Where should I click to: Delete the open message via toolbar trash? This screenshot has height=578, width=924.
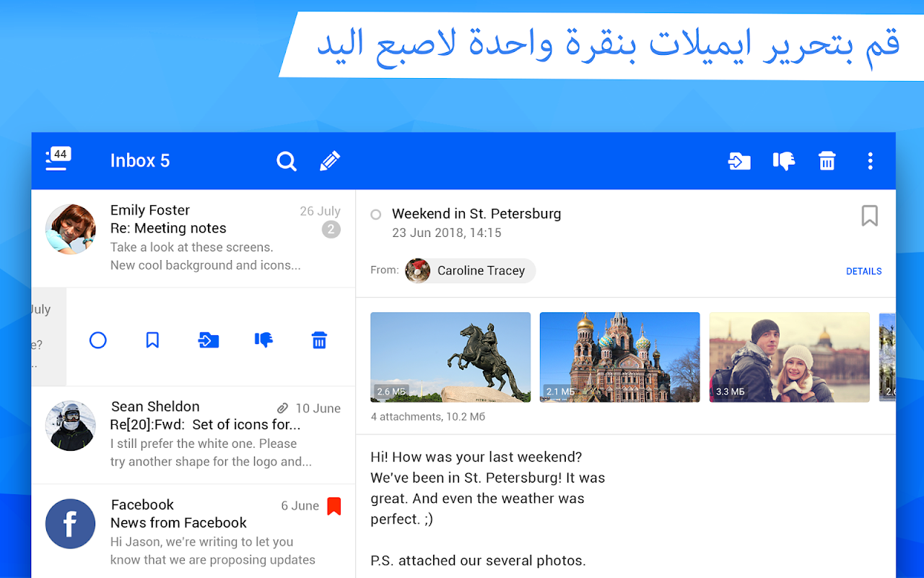[827, 161]
